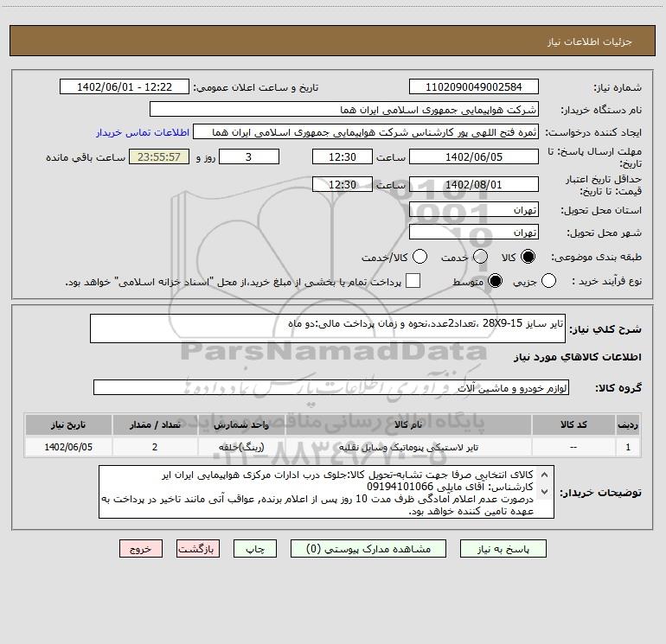Click the remaining time 23:55:57 field
This screenshot has width=666, height=644.
[159, 156]
